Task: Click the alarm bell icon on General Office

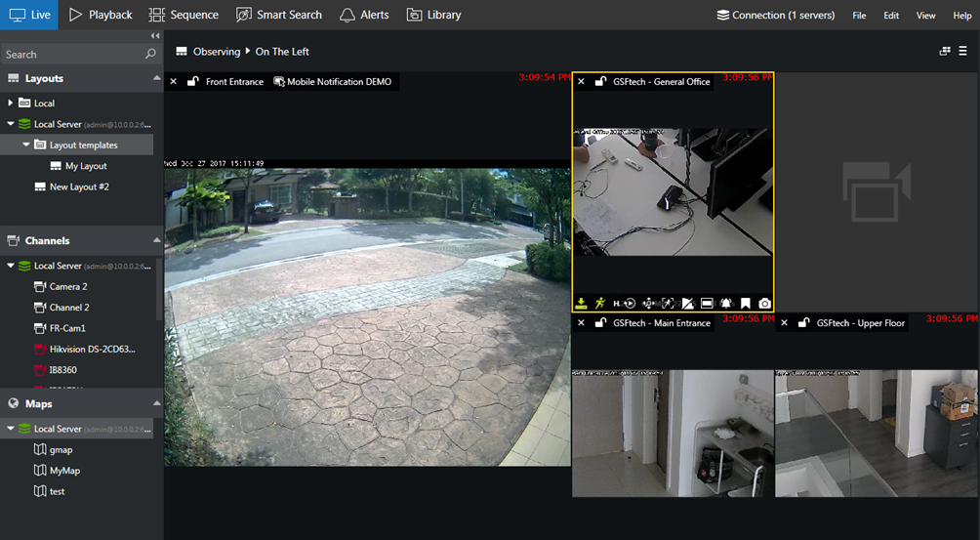Action: pyautogui.click(x=725, y=304)
